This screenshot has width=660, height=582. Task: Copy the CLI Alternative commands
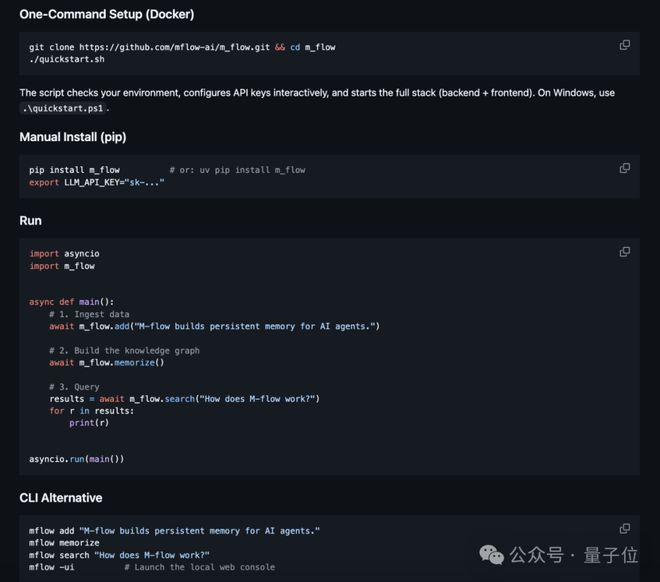point(625,528)
